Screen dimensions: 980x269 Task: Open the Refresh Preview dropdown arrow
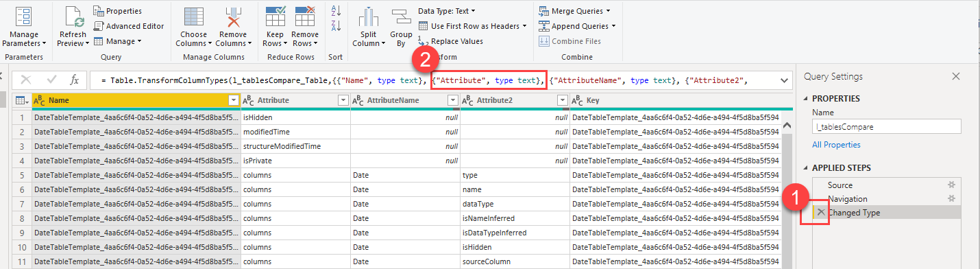[x=88, y=43]
